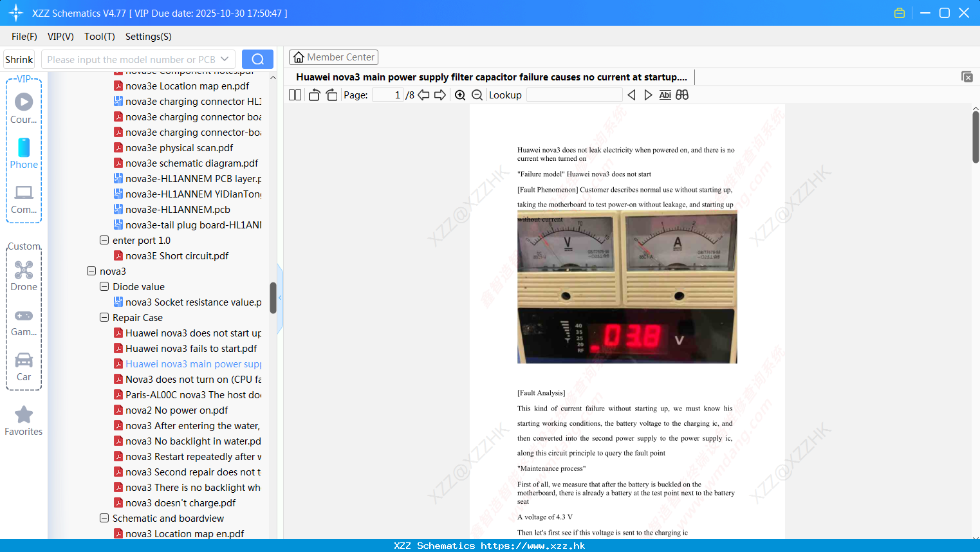Click the Shrink button
This screenshot has height=552, width=980.
point(19,59)
